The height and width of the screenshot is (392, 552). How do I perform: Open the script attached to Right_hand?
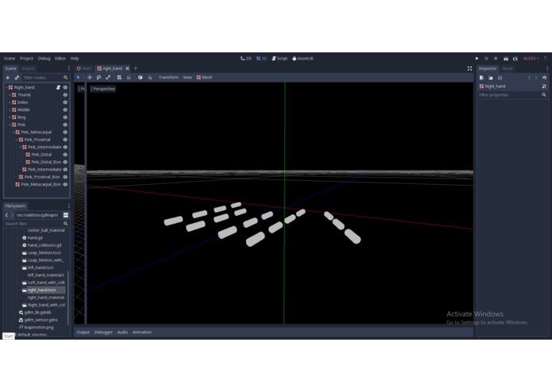[59, 87]
